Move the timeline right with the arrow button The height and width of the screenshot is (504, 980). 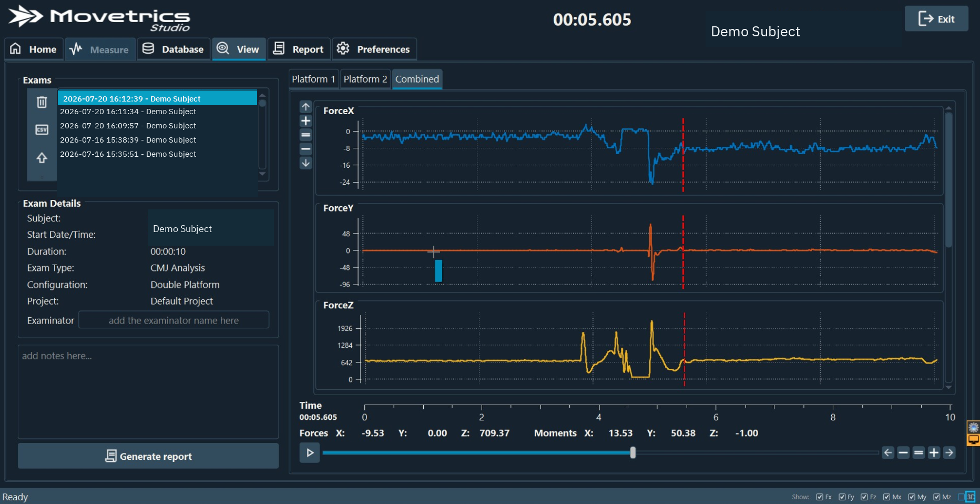[949, 452]
